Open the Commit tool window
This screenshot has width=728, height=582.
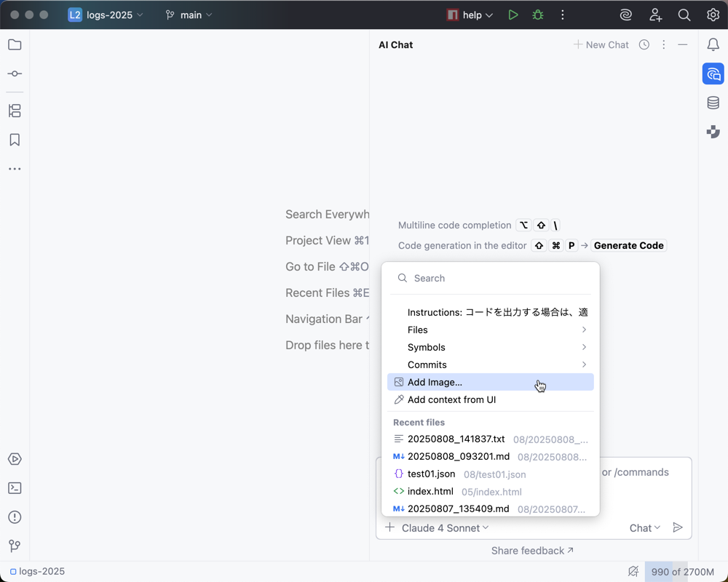tap(15, 73)
